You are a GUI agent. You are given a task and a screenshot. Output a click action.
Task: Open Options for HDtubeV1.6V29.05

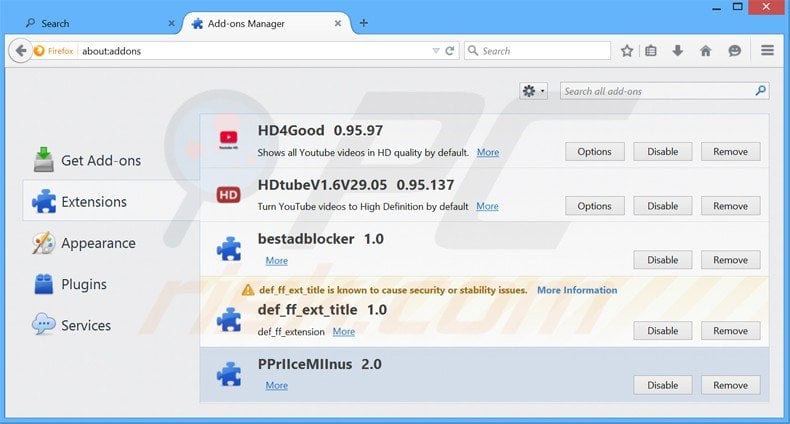[x=595, y=206]
